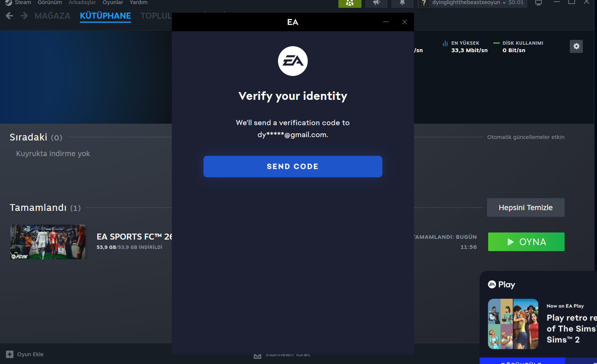Click the SEND CODE button
The image size is (597, 364).
click(x=293, y=167)
